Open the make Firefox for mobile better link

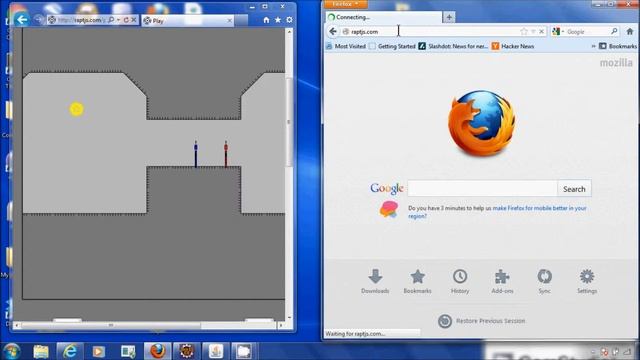click(539, 208)
